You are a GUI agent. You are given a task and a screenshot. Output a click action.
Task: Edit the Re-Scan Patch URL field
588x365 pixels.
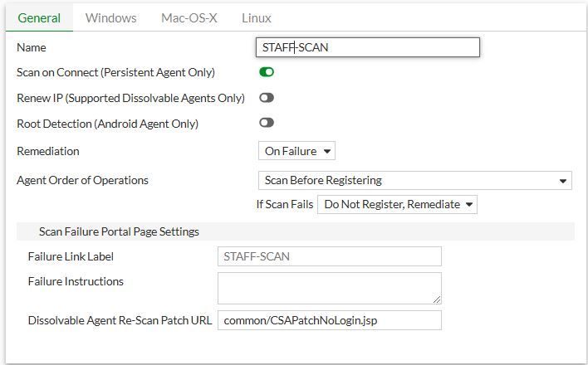click(x=329, y=320)
